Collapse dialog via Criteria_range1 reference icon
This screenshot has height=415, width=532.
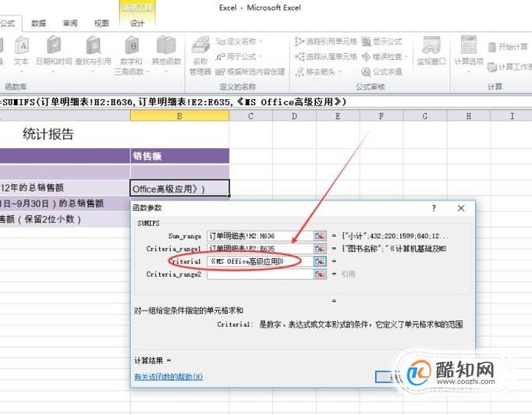(320, 249)
